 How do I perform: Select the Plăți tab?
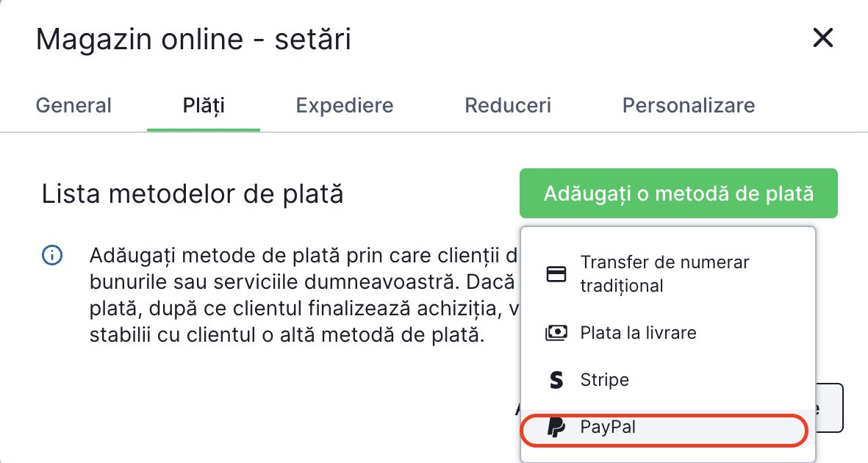pyautogui.click(x=204, y=105)
